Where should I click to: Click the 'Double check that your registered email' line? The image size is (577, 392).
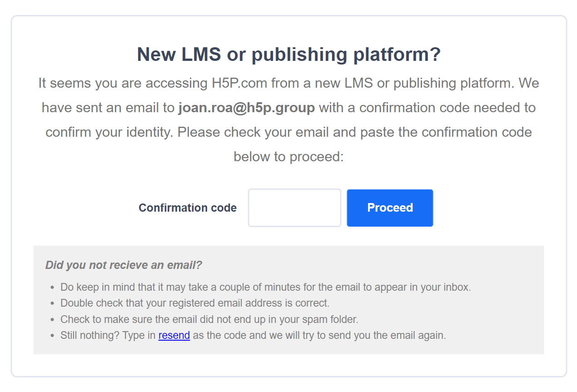click(195, 303)
